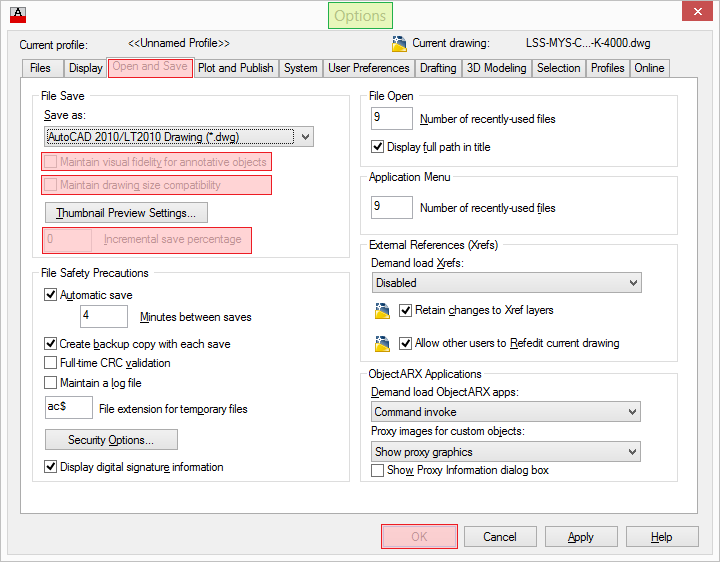This screenshot has height=562, width=720.
Task: Close the Options dialog with the X button
Action: click(697, 12)
